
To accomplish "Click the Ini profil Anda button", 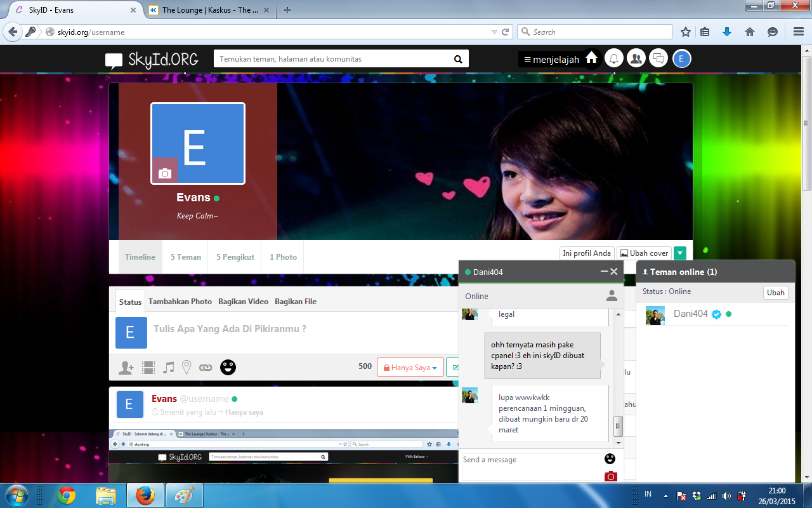I will click(x=587, y=253).
